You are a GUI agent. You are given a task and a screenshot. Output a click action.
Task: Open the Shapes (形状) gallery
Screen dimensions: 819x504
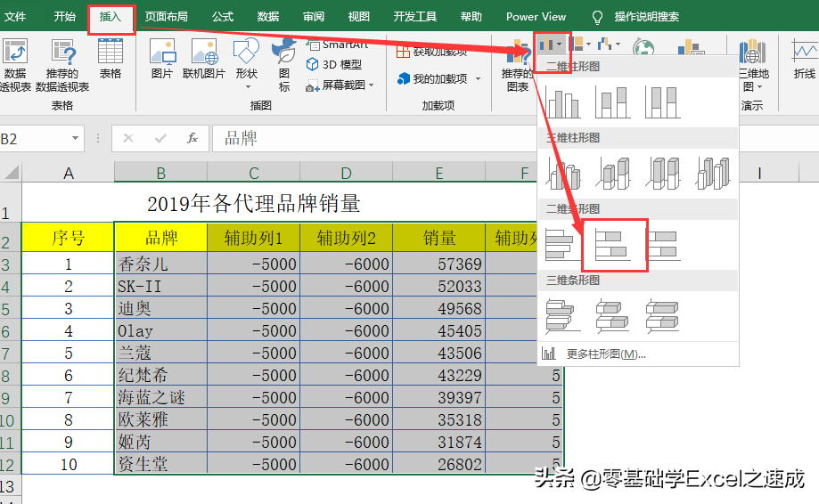[x=247, y=62]
